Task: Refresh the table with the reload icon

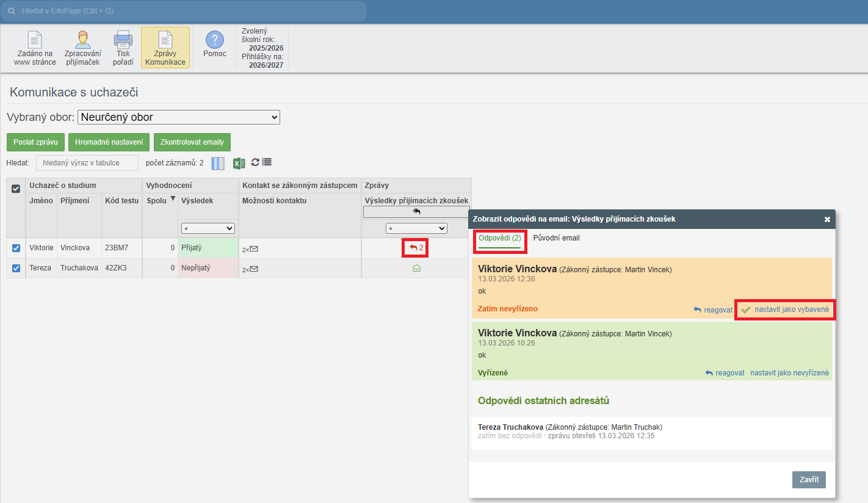Action: click(255, 162)
